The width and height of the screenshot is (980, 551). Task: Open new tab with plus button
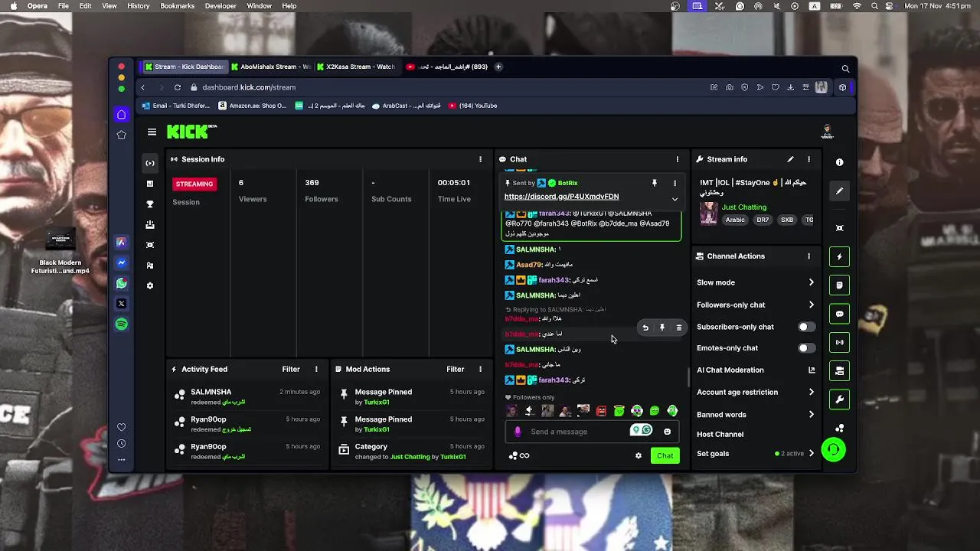pyautogui.click(x=498, y=67)
